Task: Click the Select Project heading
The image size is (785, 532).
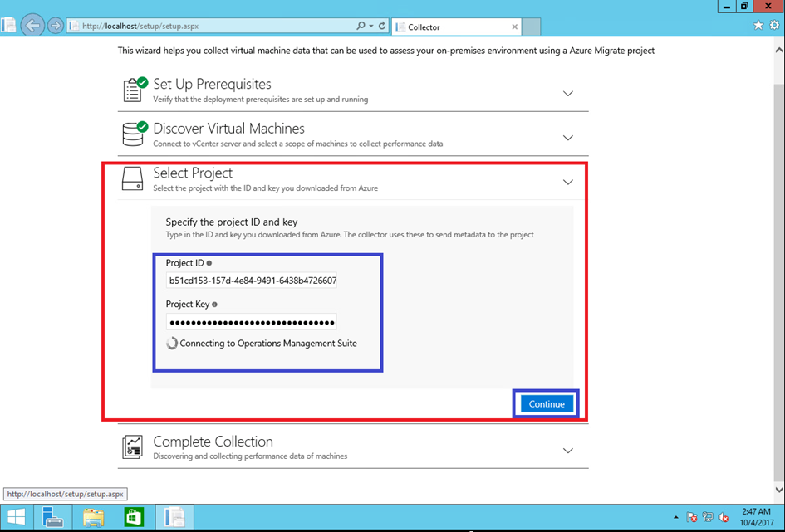Action: [193, 173]
